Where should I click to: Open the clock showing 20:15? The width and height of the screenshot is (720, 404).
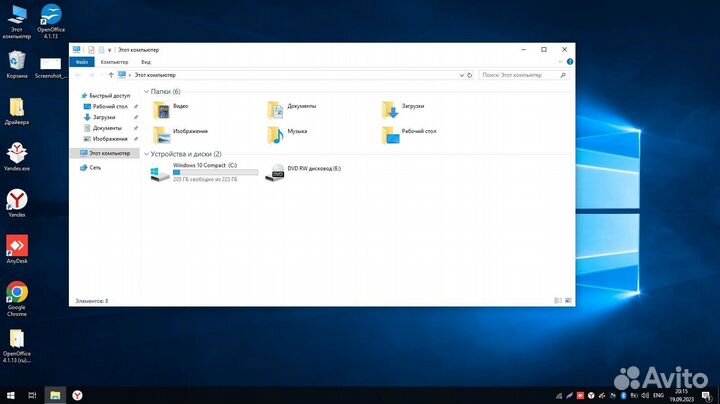(681, 395)
